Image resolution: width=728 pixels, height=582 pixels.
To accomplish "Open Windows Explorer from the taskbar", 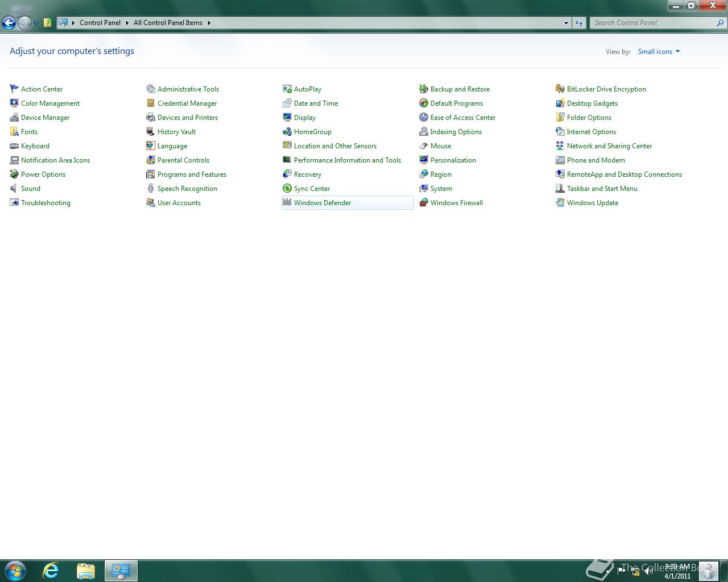I will pos(85,570).
